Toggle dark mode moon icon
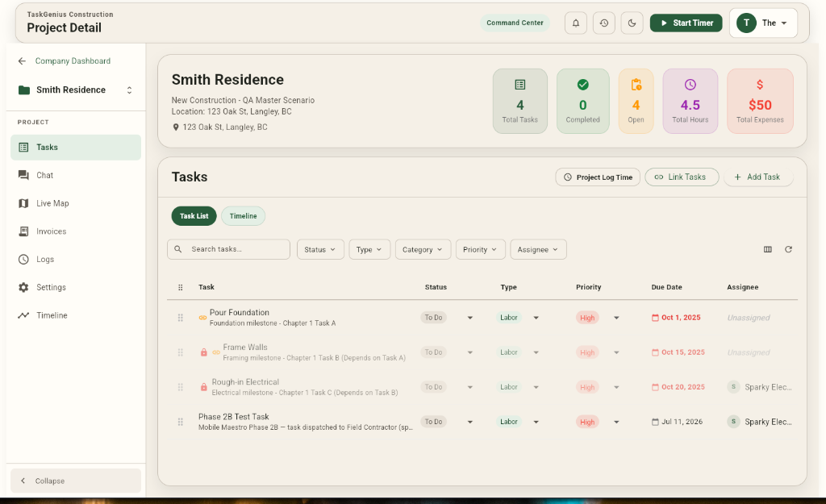Screen dimensions: 826x504 point(632,23)
